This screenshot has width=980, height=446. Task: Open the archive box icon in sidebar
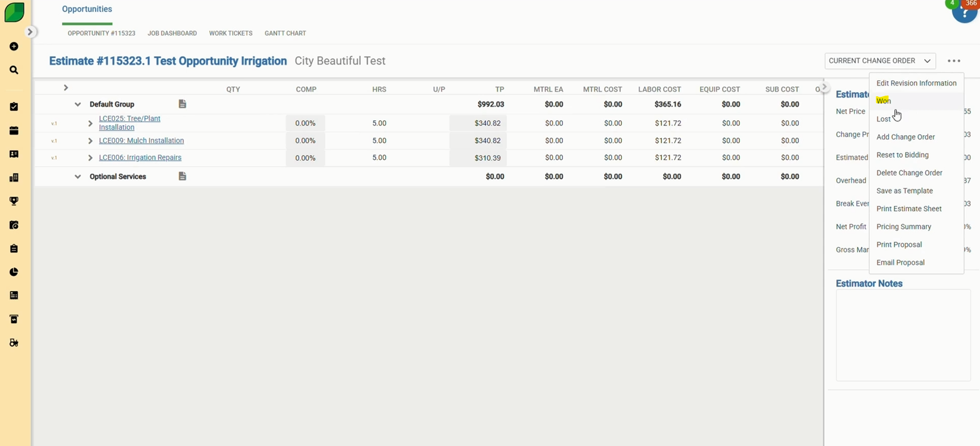pos(14,319)
